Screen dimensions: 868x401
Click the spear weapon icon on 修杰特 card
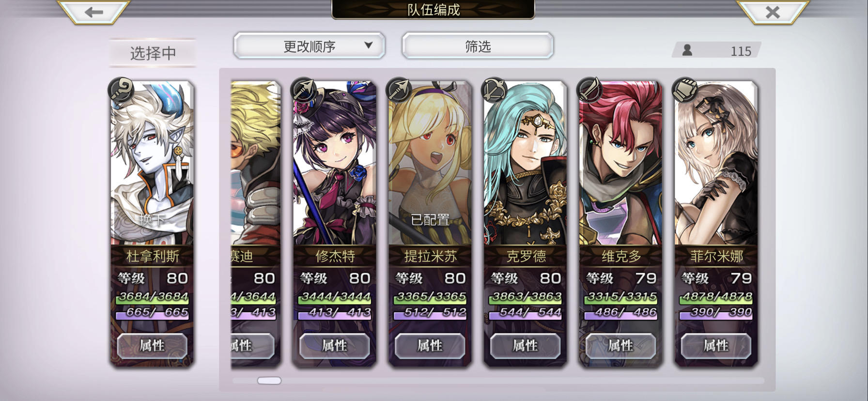pyautogui.click(x=304, y=90)
